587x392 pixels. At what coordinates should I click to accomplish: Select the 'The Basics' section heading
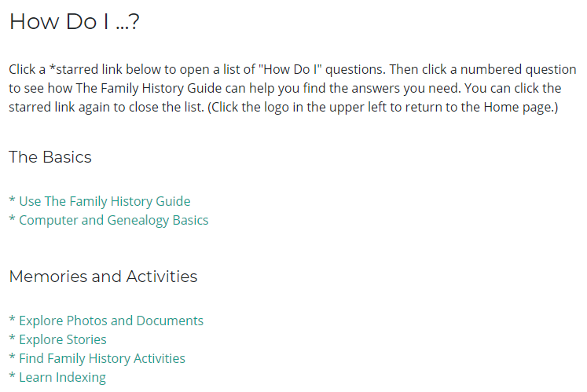tap(50, 157)
